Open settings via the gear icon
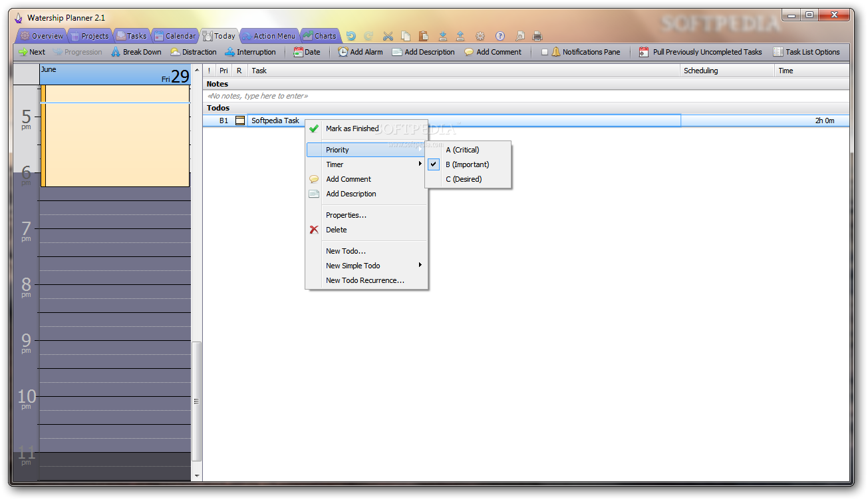Screen dimensions: 868x500 pyautogui.click(x=480, y=36)
